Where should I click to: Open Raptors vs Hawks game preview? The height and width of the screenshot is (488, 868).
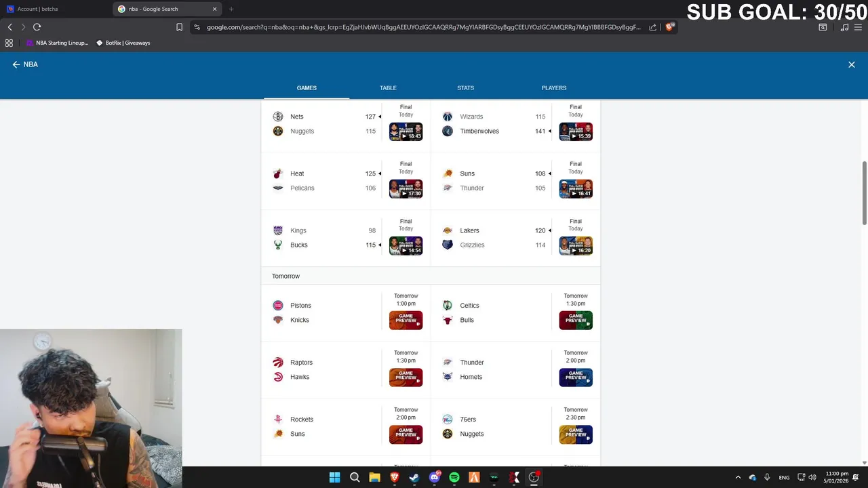pyautogui.click(x=406, y=377)
